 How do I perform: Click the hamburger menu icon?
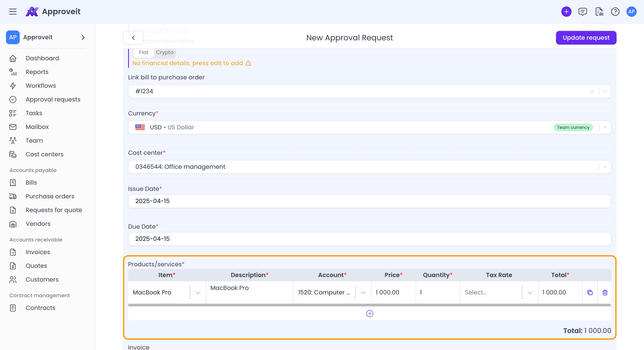coord(13,11)
